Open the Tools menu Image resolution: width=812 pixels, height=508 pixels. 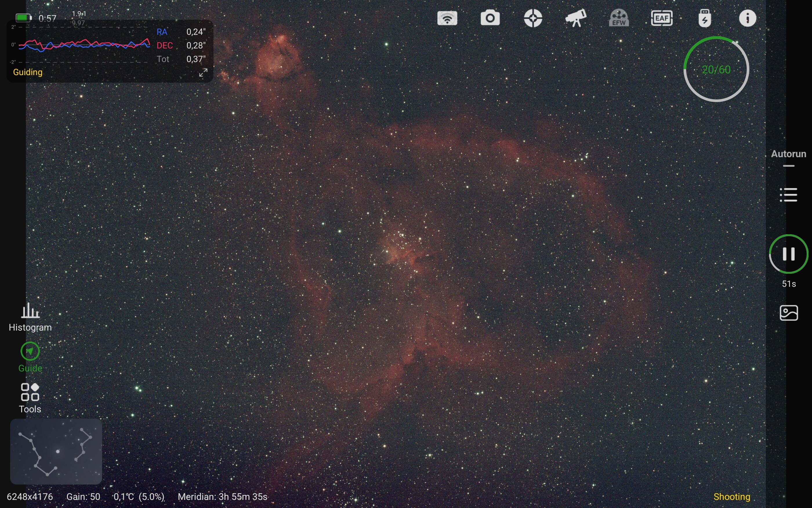30,398
